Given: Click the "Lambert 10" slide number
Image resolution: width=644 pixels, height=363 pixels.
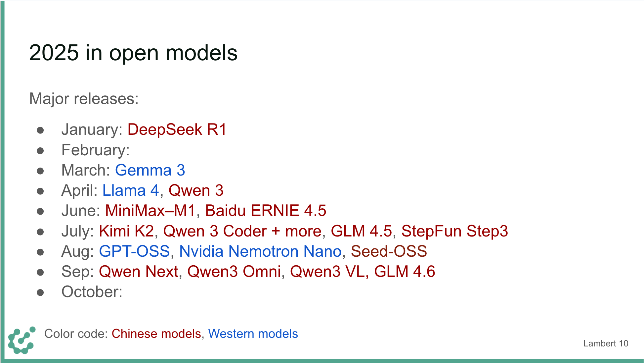Looking at the screenshot, I should (x=605, y=343).
